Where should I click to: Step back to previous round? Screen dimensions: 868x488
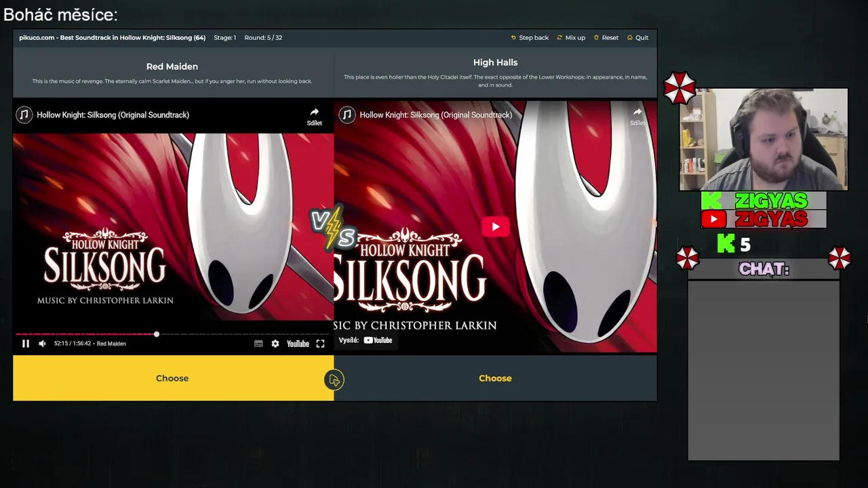pyautogui.click(x=530, y=37)
